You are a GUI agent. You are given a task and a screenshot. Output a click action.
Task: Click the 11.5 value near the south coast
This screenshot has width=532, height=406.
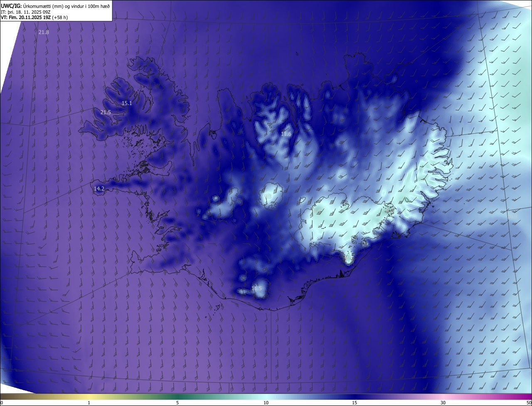click(x=257, y=289)
